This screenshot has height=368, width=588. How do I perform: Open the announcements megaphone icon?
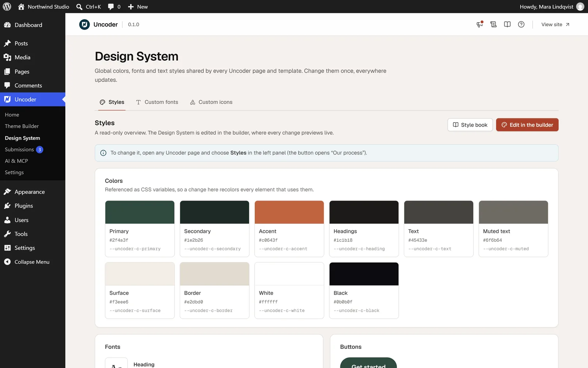(480, 24)
